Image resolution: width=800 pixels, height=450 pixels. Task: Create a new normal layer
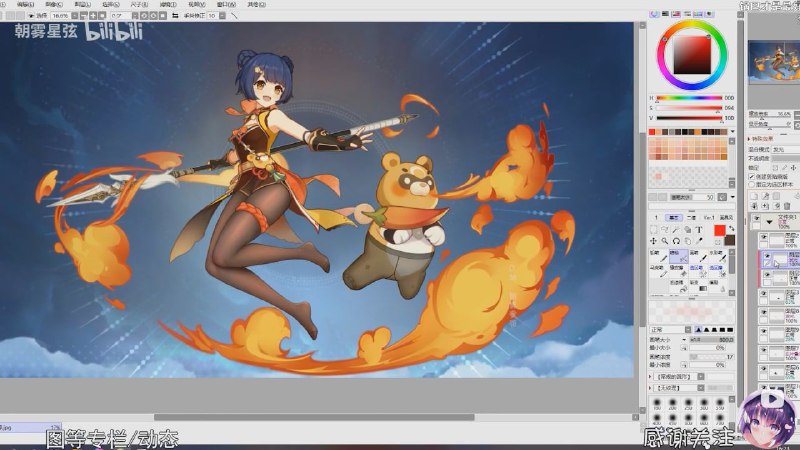coord(754,196)
